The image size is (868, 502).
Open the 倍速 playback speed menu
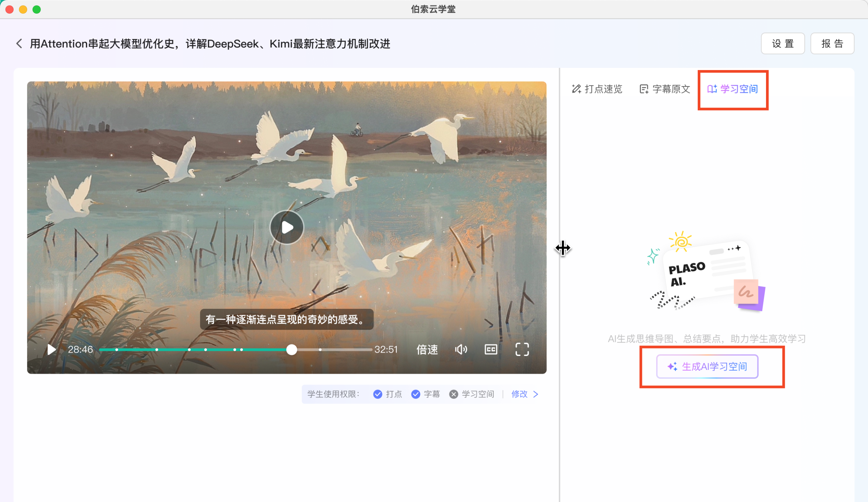427,350
